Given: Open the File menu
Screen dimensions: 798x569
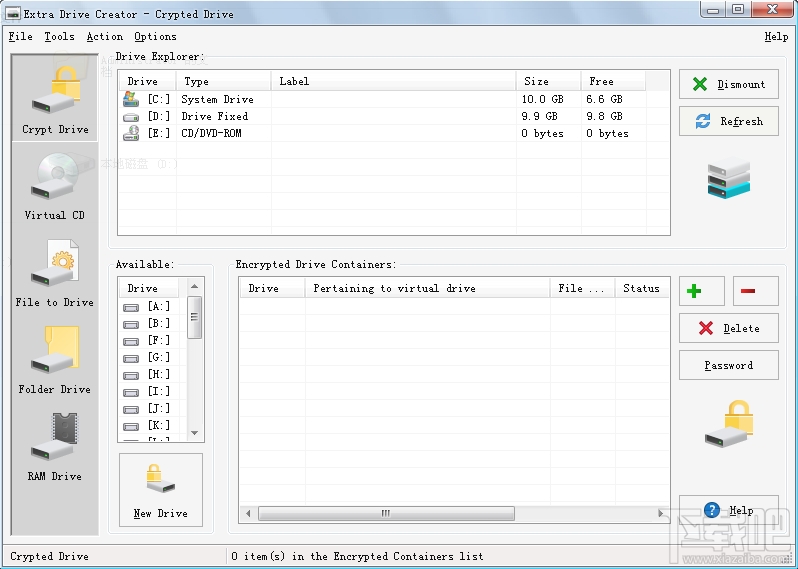Looking at the screenshot, I should [20, 37].
